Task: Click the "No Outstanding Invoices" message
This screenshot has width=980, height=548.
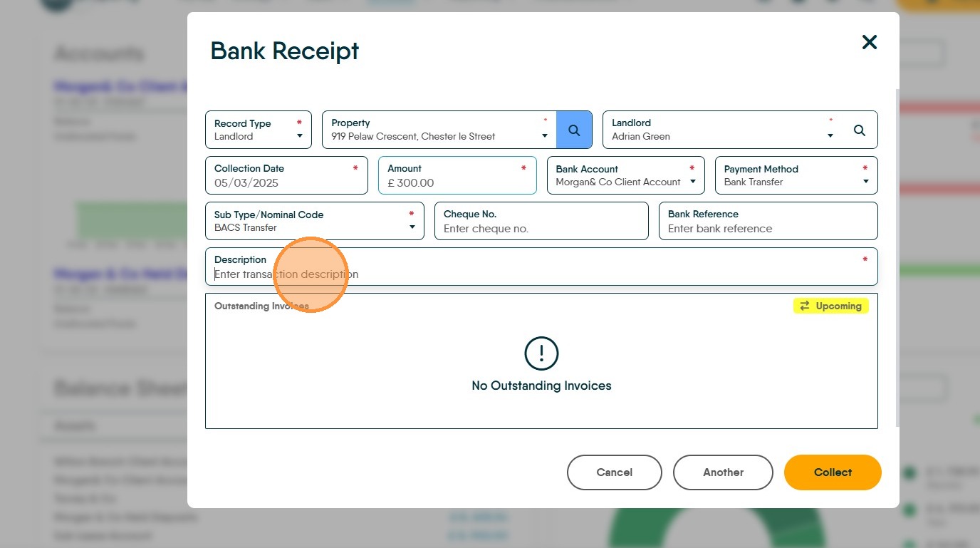Action: click(541, 386)
